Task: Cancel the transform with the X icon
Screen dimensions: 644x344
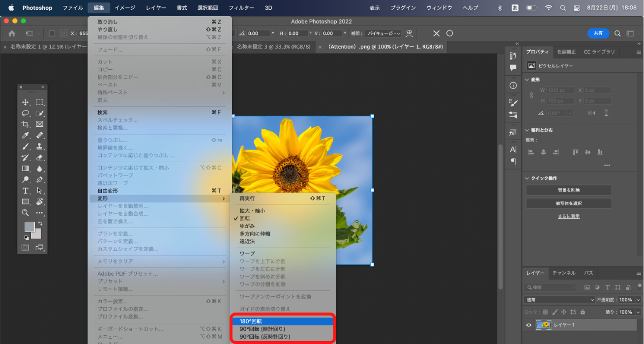Action: pos(436,33)
